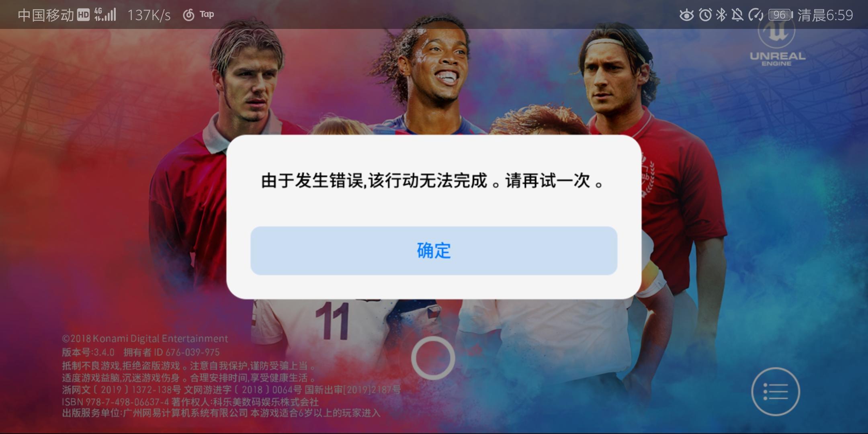The image size is (868, 434).
Task: Tap the NetEase music swirl status icon
Action: [188, 15]
